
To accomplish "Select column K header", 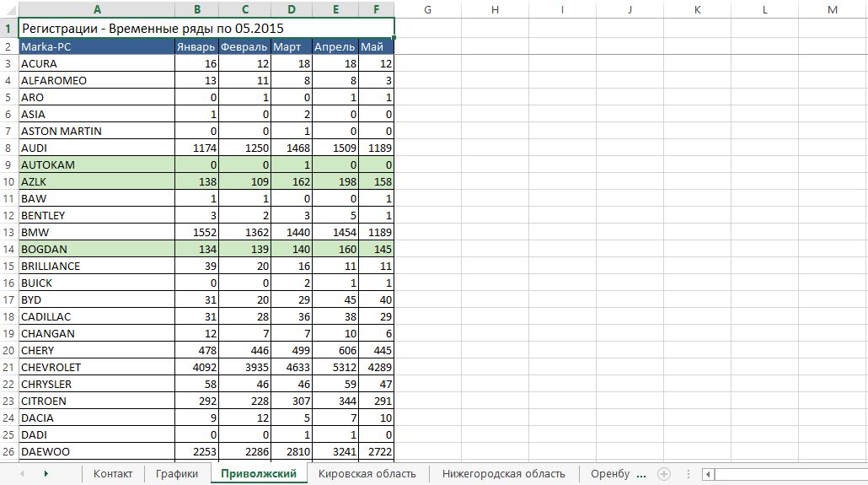I will click(x=698, y=9).
